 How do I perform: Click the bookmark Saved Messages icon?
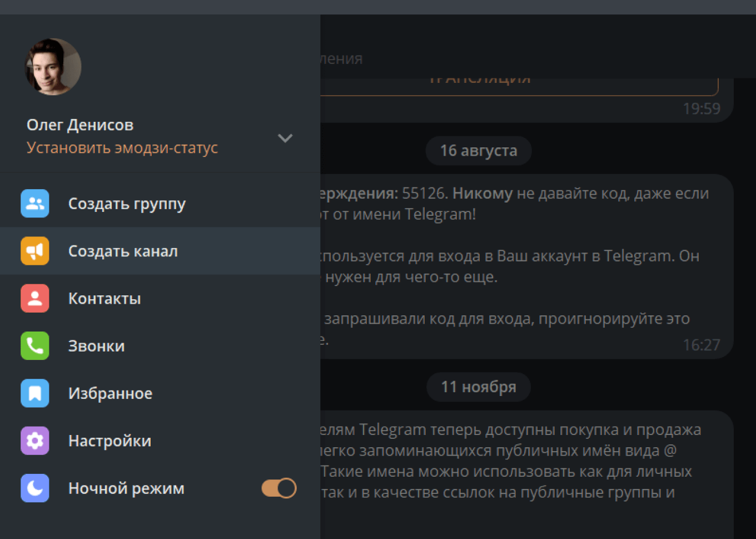[34, 393]
